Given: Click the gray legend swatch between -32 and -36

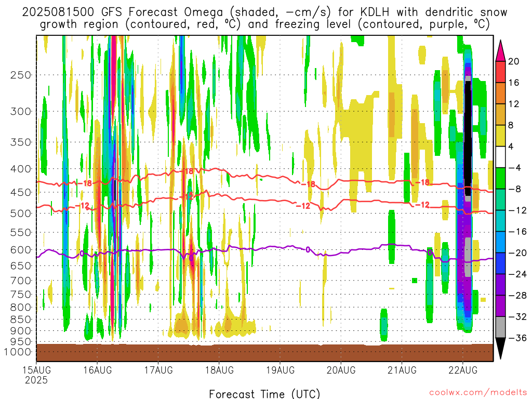Looking at the screenshot, I should coord(500,327).
